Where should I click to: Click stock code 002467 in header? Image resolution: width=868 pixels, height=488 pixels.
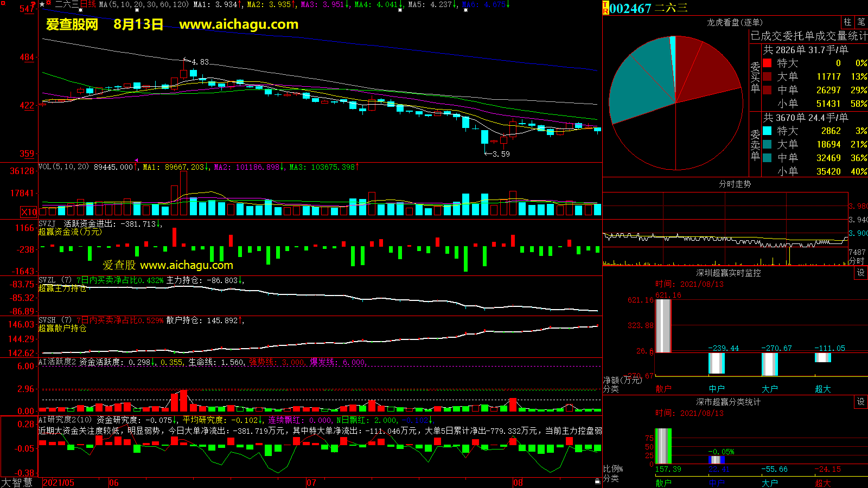coord(630,8)
